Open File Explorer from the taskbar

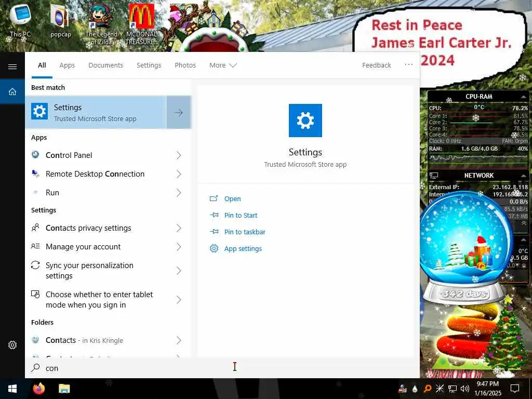coord(64,389)
